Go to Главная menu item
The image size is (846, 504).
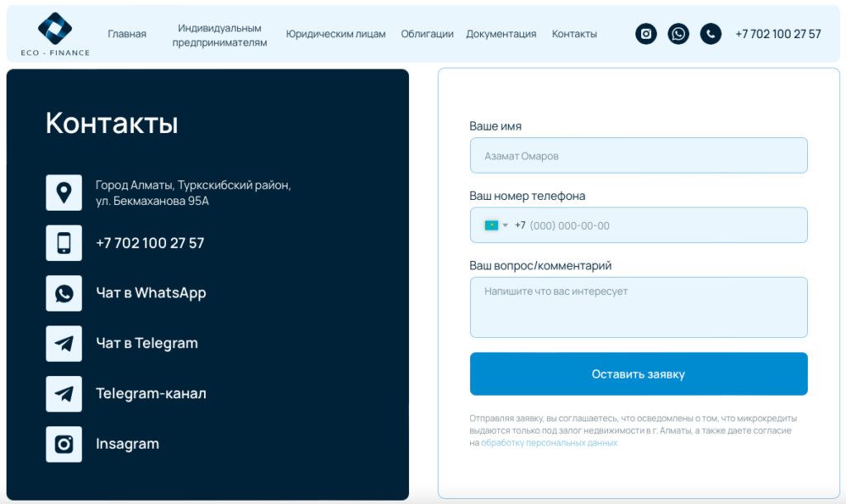point(126,34)
